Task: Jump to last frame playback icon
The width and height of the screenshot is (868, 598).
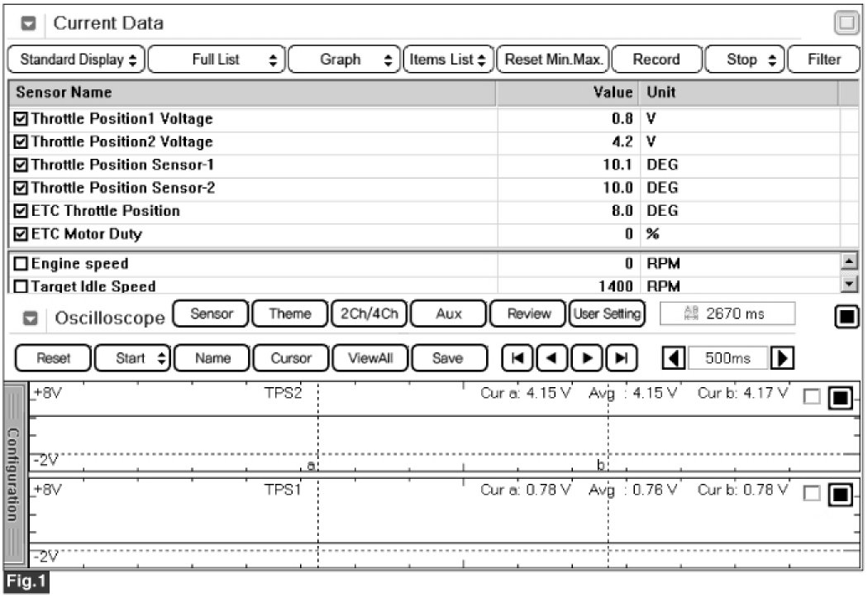Action: coord(622,358)
